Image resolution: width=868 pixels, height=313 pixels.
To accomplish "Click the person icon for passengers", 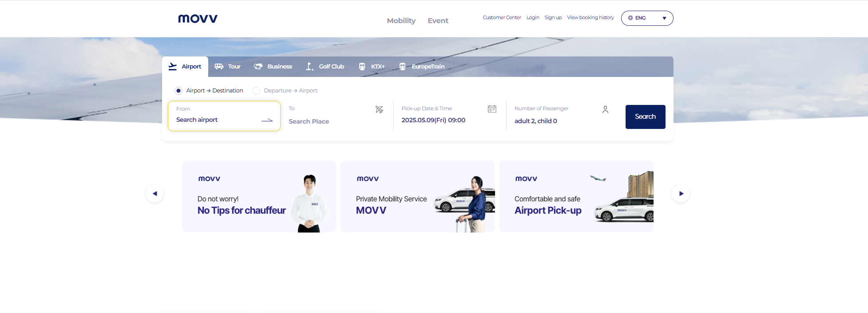I will click(x=605, y=109).
